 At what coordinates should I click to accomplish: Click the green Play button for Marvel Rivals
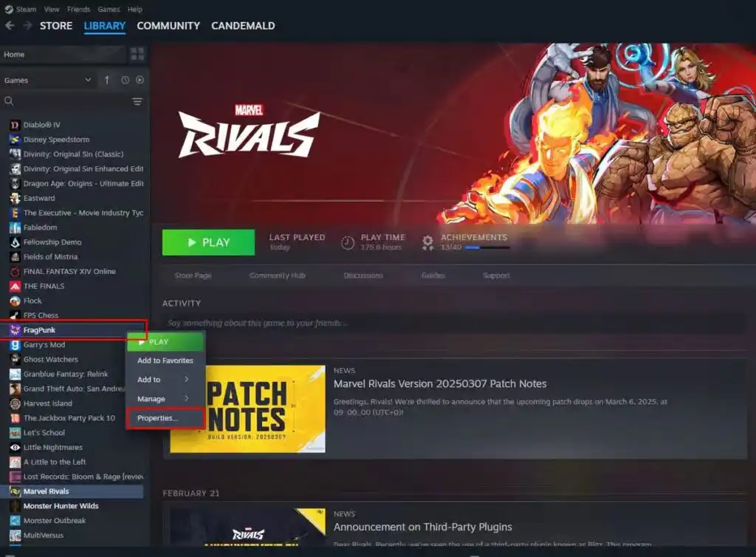pos(208,242)
